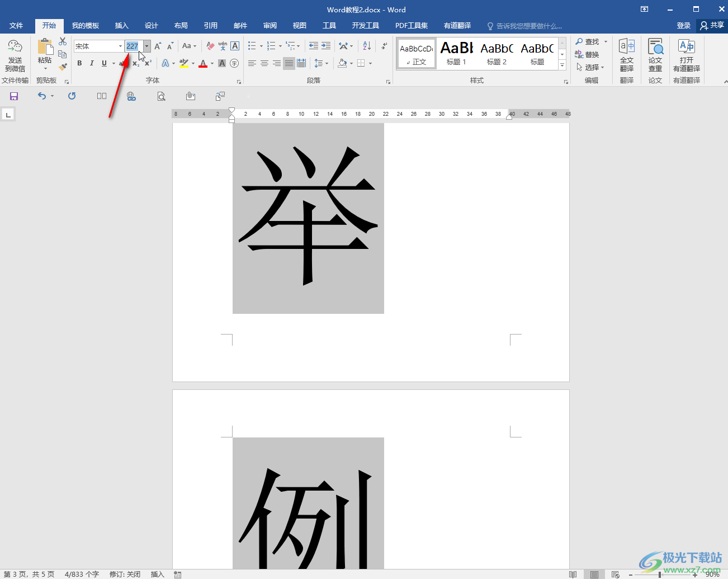This screenshot has height=579, width=728.
Task: Click the Save icon in quick toolbar
Action: 14,96
